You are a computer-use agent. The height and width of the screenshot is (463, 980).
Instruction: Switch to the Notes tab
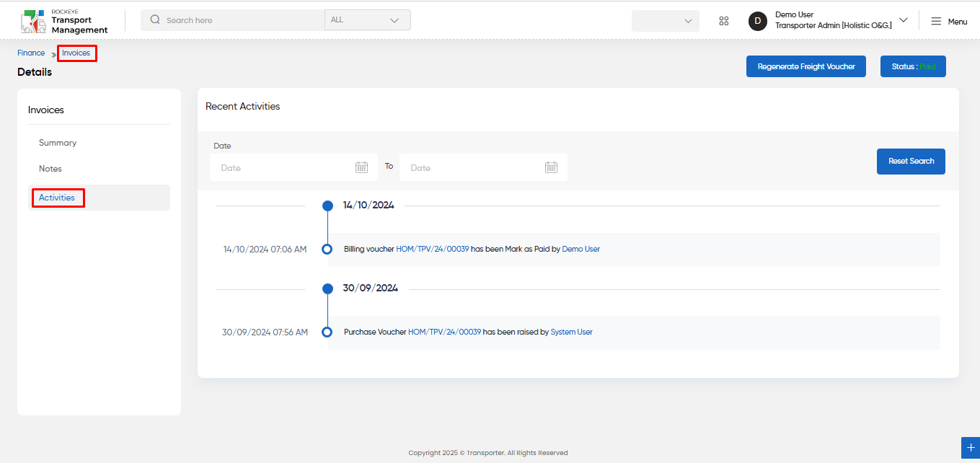(x=50, y=169)
